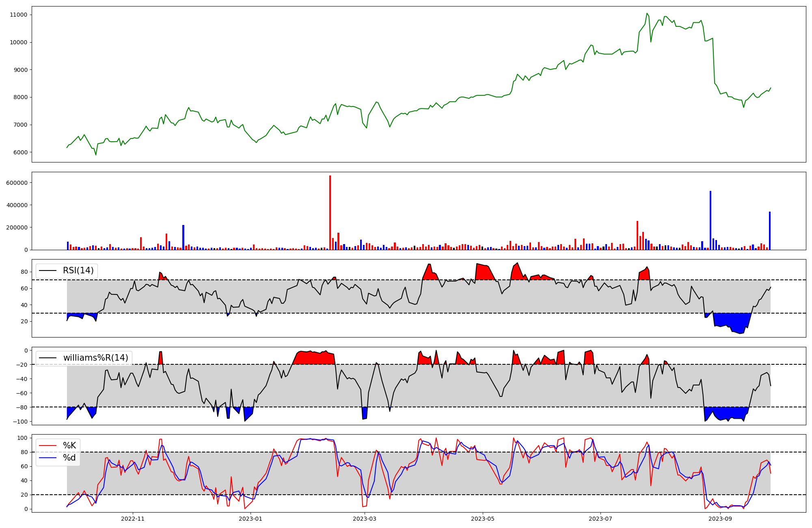Click the red %K legend line
The image size is (812, 528).
point(47,446)
